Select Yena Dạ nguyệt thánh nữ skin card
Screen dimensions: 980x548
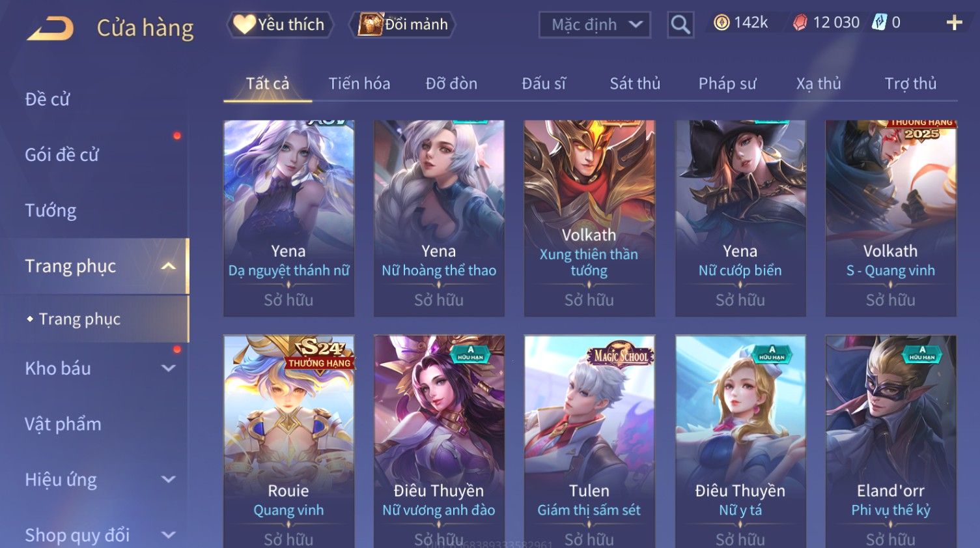(289, 218)
